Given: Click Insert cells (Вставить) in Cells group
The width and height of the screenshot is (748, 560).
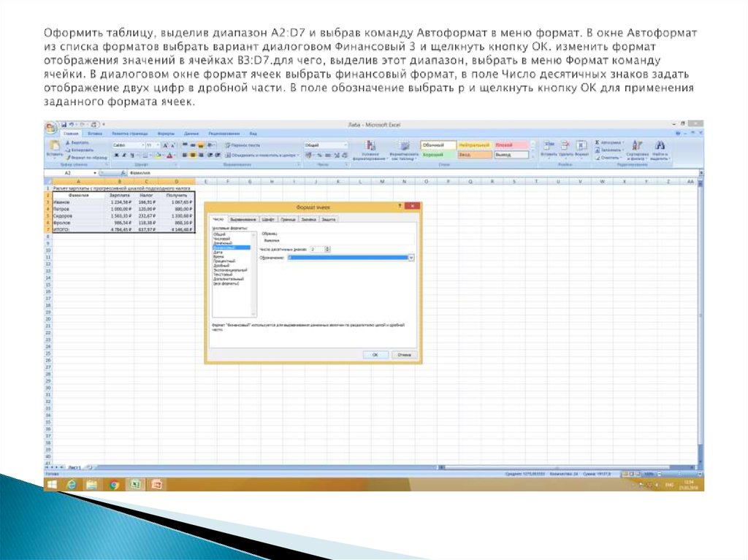Looking at the screenshot, I should [x=549, y=148].
